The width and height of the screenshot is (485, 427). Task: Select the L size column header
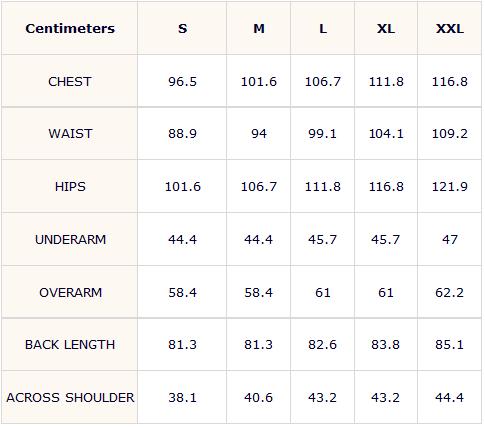click(323, 29)
